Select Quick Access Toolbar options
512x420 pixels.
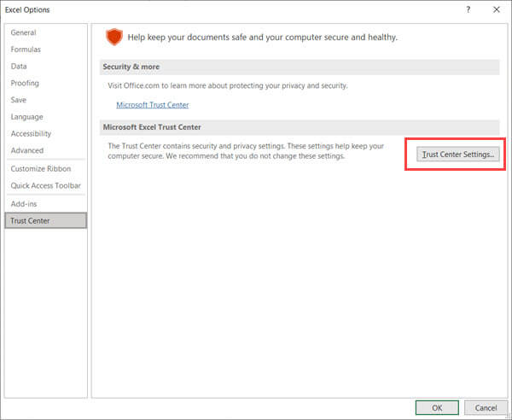(45, 185)
